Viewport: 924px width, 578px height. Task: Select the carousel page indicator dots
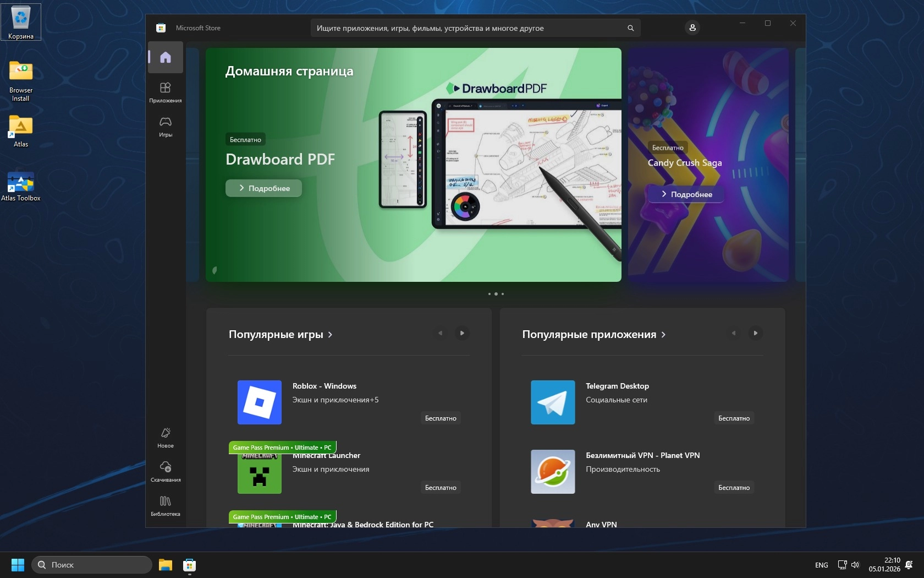pyautogui.click(x=496, y=294)
